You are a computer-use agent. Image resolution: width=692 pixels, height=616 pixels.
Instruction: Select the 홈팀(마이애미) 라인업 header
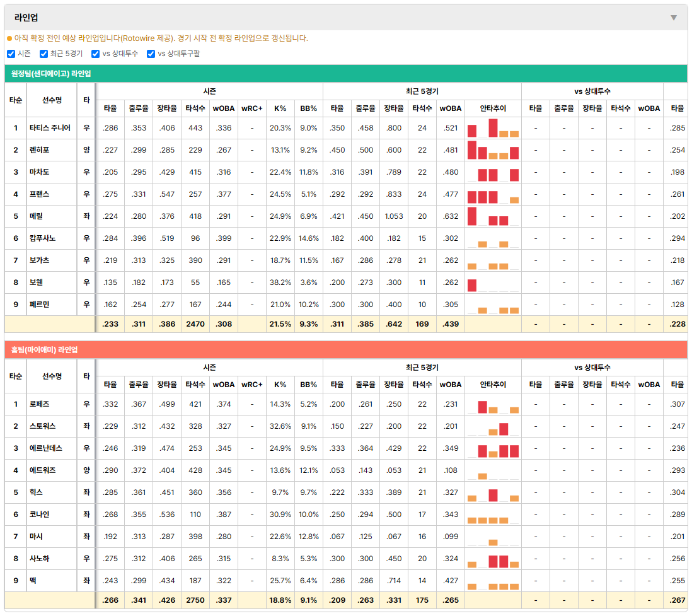click(346, 350)
